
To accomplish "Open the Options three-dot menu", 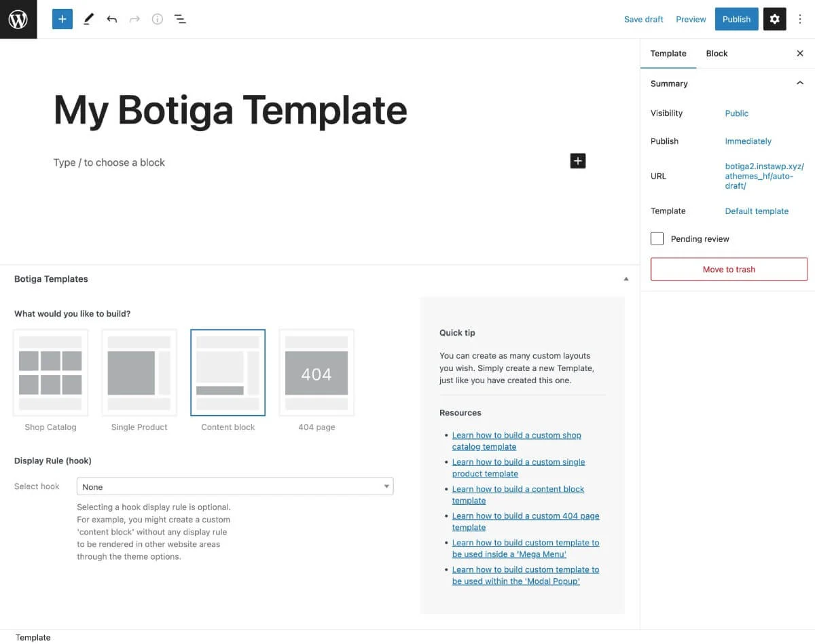I will (799, 19).
